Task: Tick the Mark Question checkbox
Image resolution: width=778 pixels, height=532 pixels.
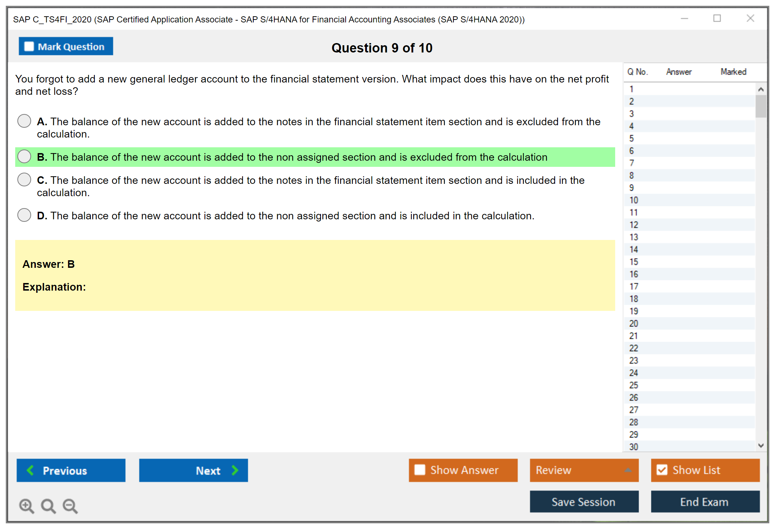Action: (x=29, y=47)
